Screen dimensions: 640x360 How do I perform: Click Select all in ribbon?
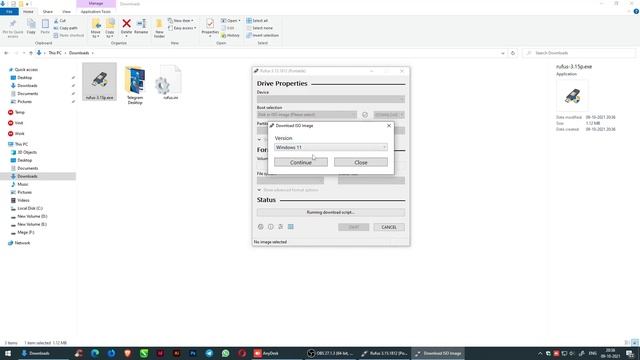[x=257, y=21]
